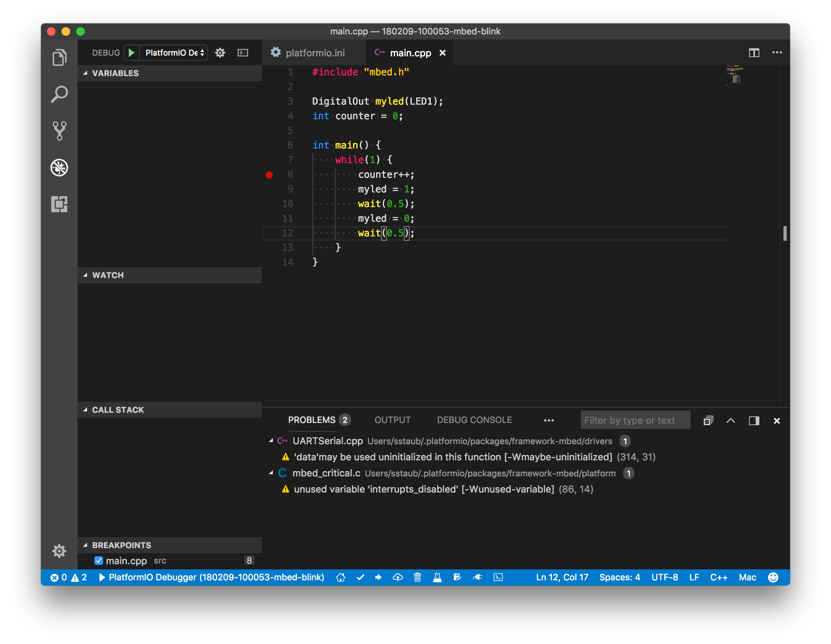Collapse the UARTSerial.cpp problems group

(x=271, y=441)
